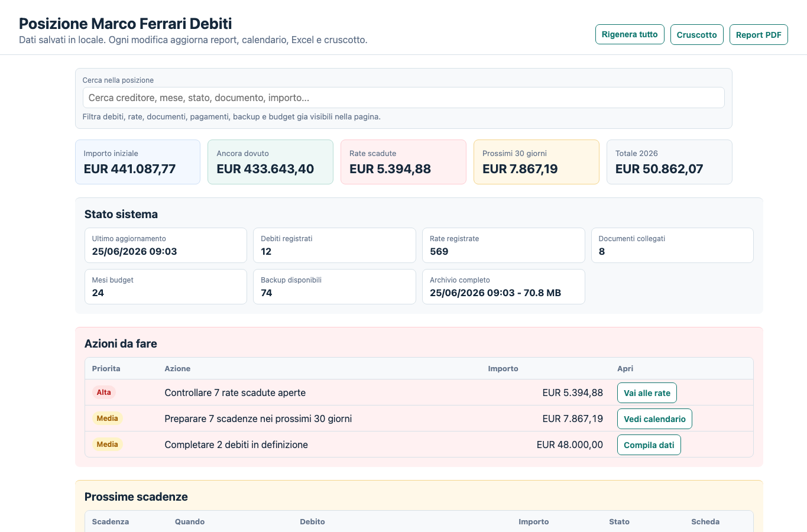Select the Ancora dovuto card

coord(270,162)
